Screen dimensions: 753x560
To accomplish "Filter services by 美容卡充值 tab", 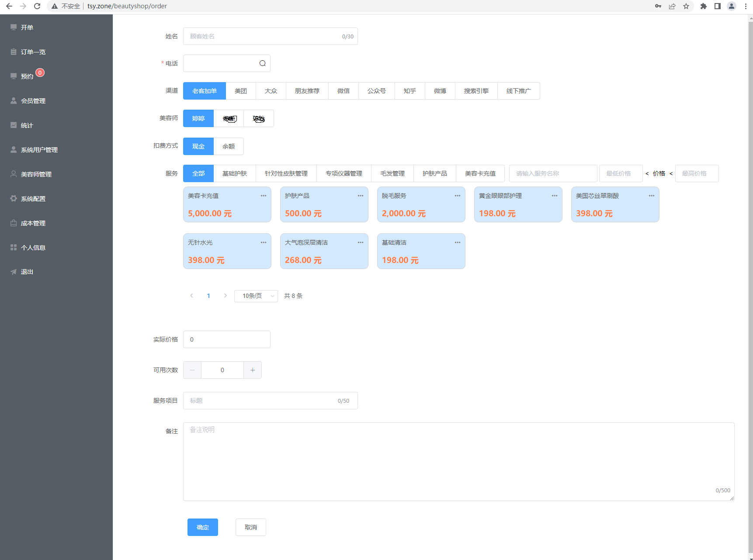I will pos(480,173).
